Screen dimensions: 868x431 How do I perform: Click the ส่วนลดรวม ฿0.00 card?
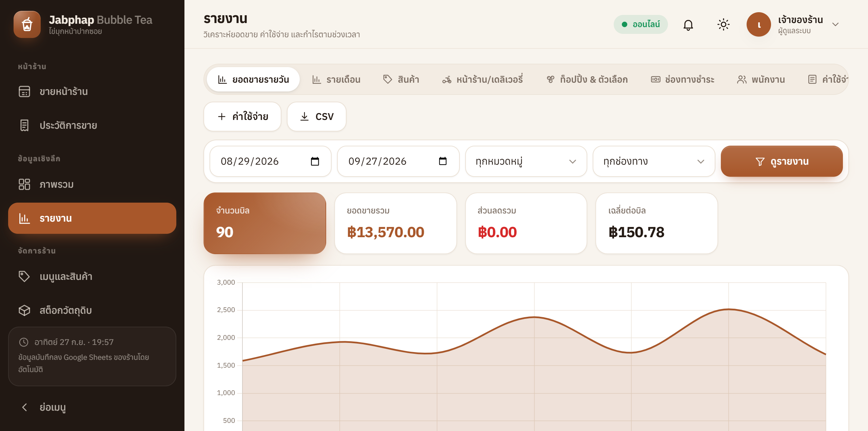click(526, 223)
